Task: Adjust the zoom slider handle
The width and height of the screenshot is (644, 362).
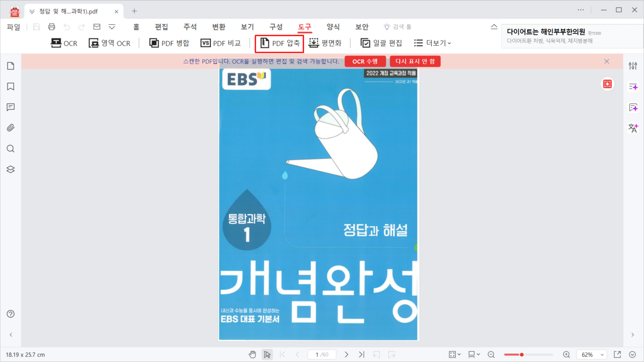Action: pyautogui.click(x=522, y=354)
